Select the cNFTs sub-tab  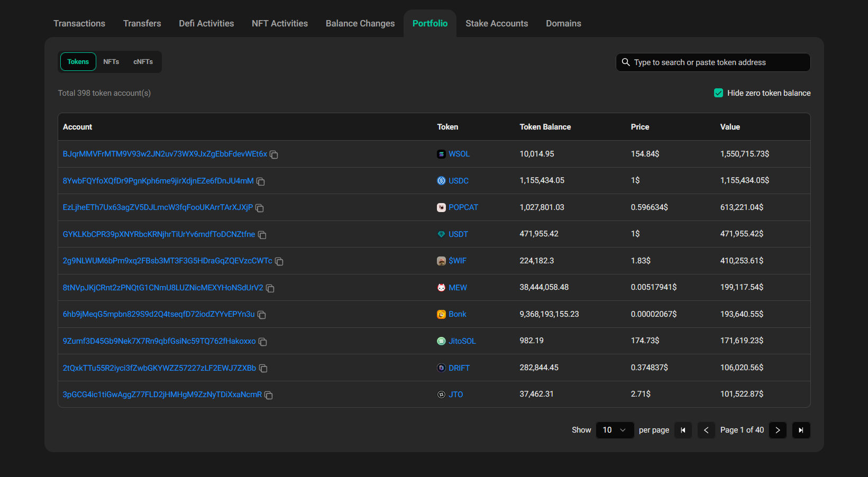click(x=143, y=62)
